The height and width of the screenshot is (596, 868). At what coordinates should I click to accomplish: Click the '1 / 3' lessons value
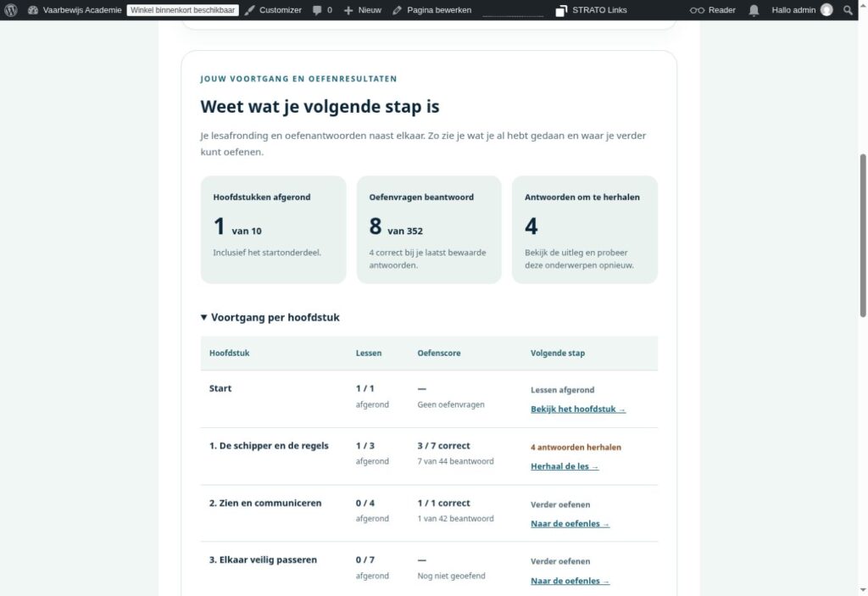pos(364,446)
